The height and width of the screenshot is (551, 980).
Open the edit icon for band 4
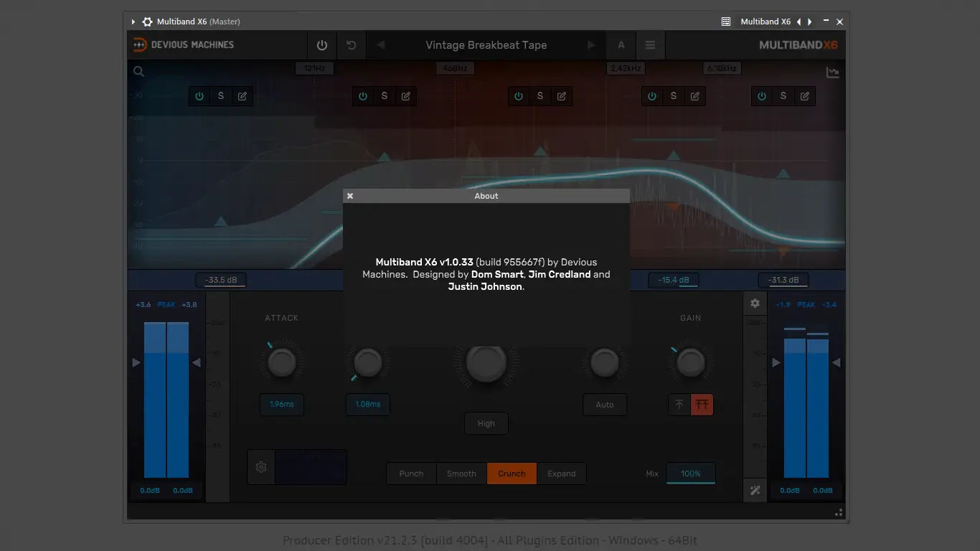tap(695, 96)
